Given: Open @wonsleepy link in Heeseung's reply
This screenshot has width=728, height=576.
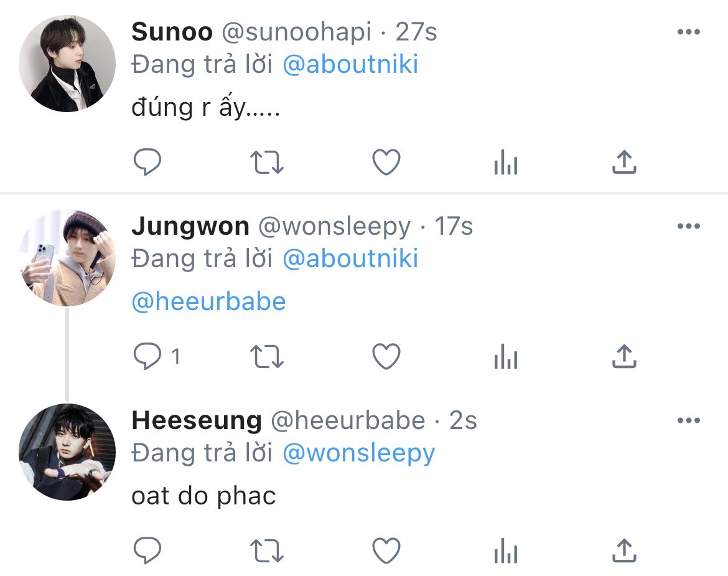Looking at the screenshot, I should point(358,453).
